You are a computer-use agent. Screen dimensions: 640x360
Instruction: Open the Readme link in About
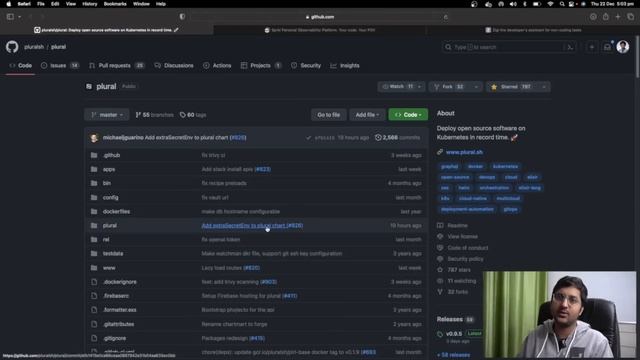(x=457, y=225)
